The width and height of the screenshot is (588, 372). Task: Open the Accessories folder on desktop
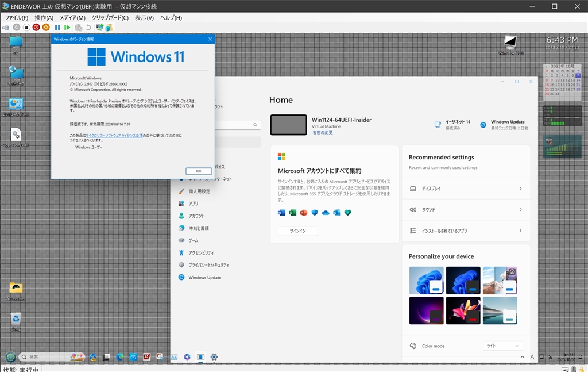pos(16,292)
